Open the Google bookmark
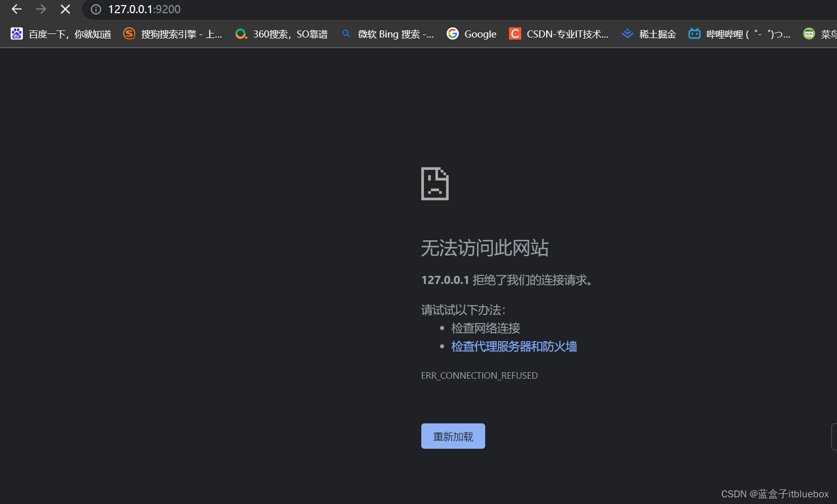837x504 pixels. click(471, 33)
